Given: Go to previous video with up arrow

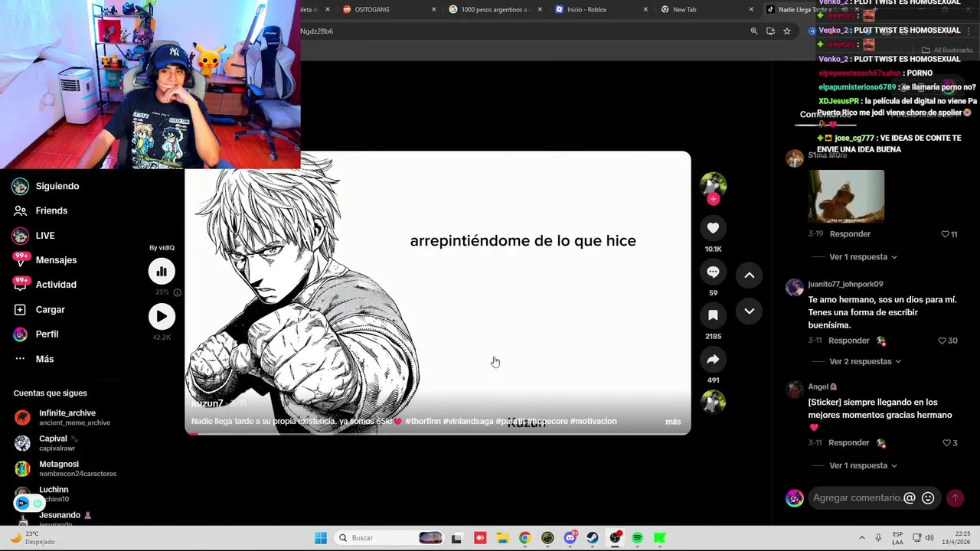Looking at the screenshot, I should tap(749, 275).
